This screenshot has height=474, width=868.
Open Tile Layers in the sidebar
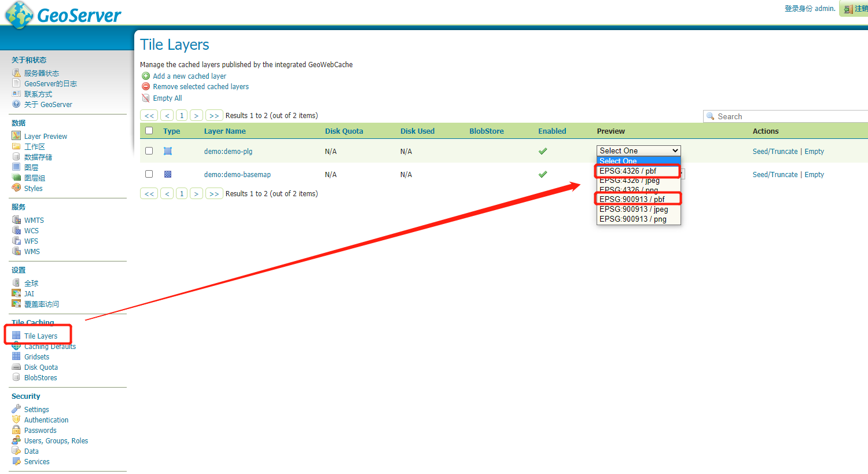coord(41,336)
